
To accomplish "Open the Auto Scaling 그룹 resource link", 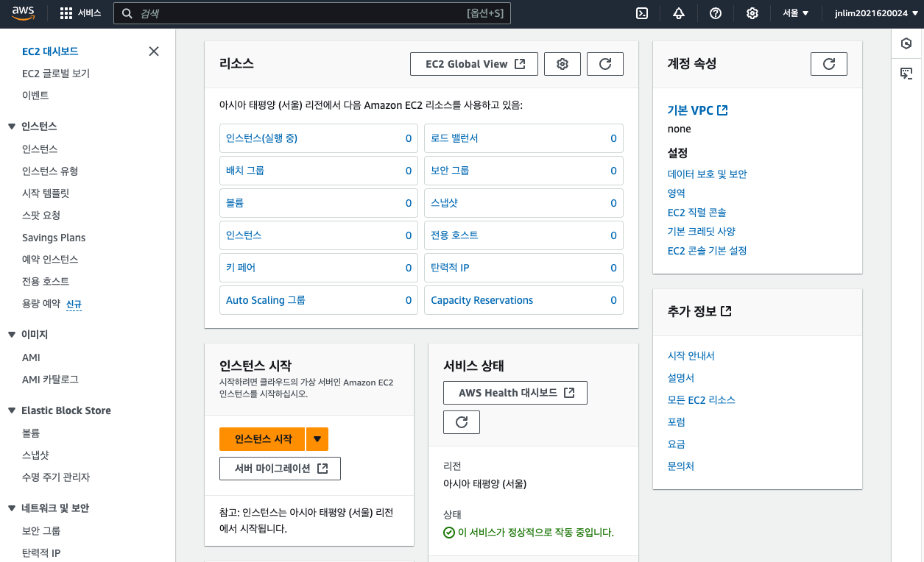I will 266,300.
